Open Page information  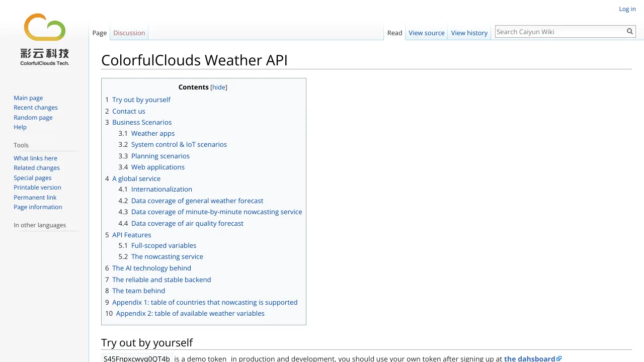(x=38, y=207)
